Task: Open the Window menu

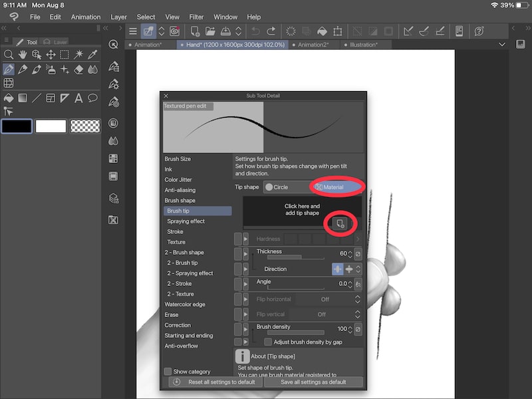Action: [x=225, y=17]
